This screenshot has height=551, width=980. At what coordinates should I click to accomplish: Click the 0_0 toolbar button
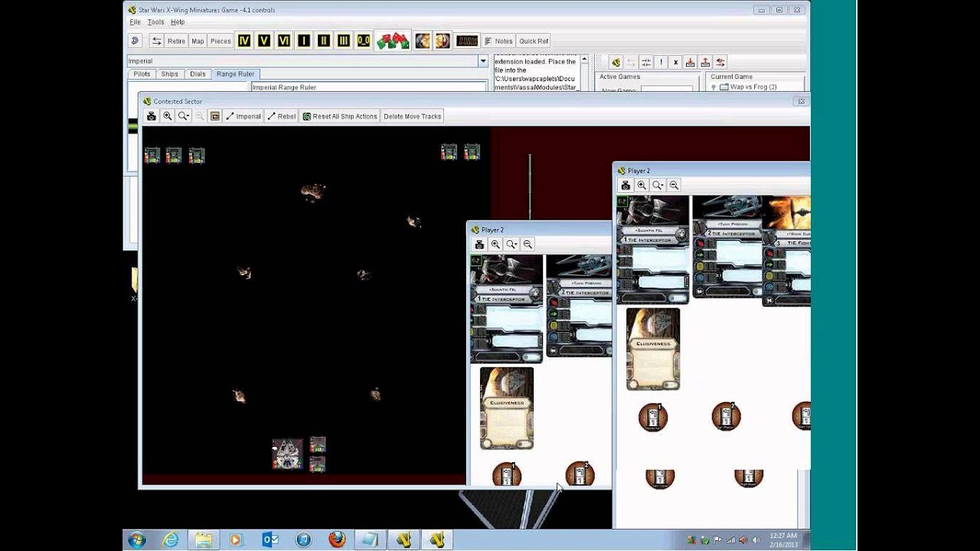364,41
